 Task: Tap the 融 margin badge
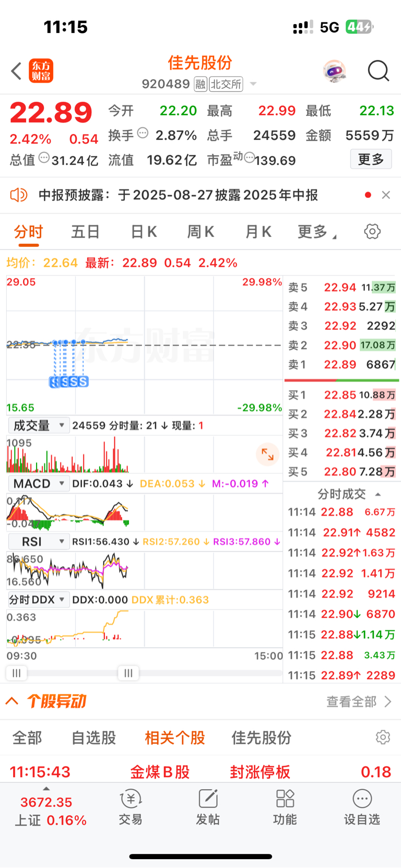coord(200,84)
